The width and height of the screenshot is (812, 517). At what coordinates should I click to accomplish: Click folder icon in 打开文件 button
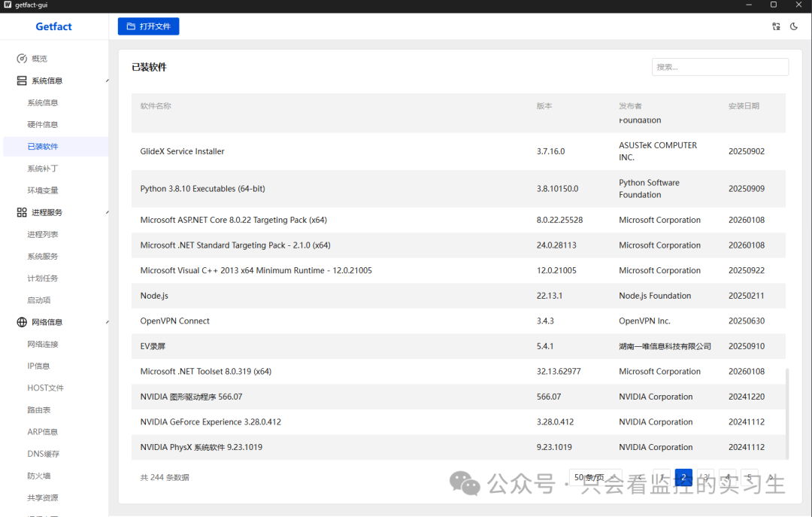point(131,26)
